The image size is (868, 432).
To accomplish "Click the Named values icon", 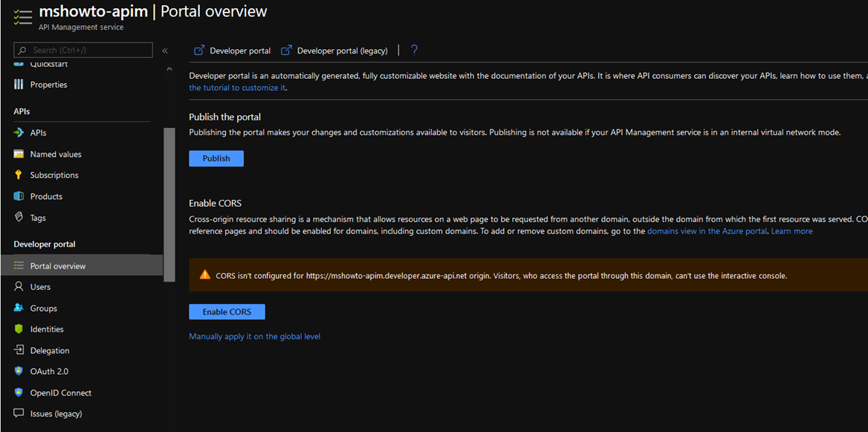I will coord(19,154).
